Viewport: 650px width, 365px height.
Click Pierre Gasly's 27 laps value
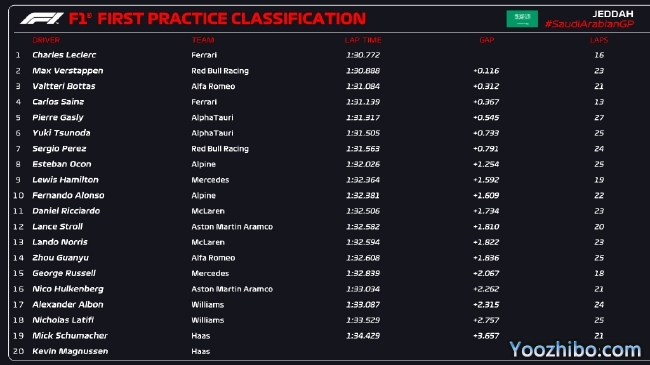599,117
